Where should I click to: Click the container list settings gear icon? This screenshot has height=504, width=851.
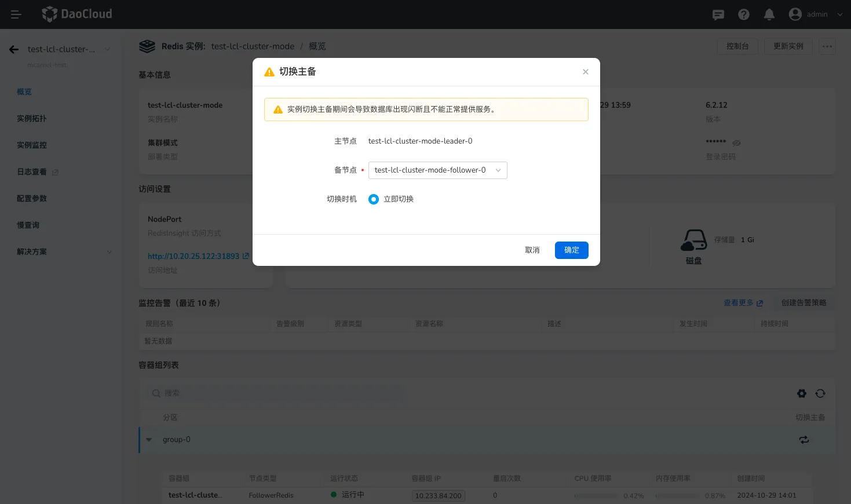(802, 393)
